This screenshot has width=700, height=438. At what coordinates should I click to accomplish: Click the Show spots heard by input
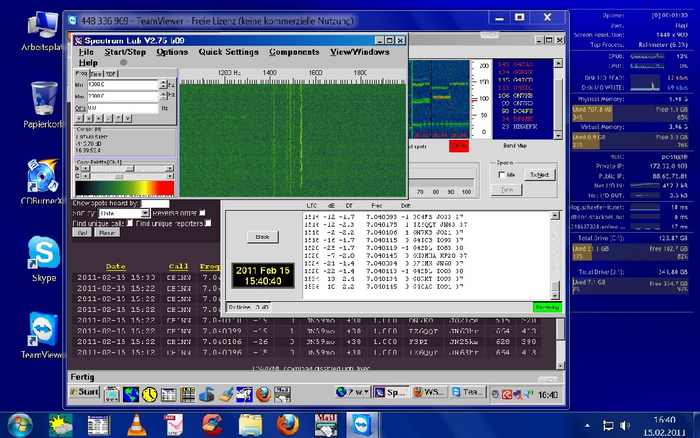pyautogui.click(x=155, y=204)
